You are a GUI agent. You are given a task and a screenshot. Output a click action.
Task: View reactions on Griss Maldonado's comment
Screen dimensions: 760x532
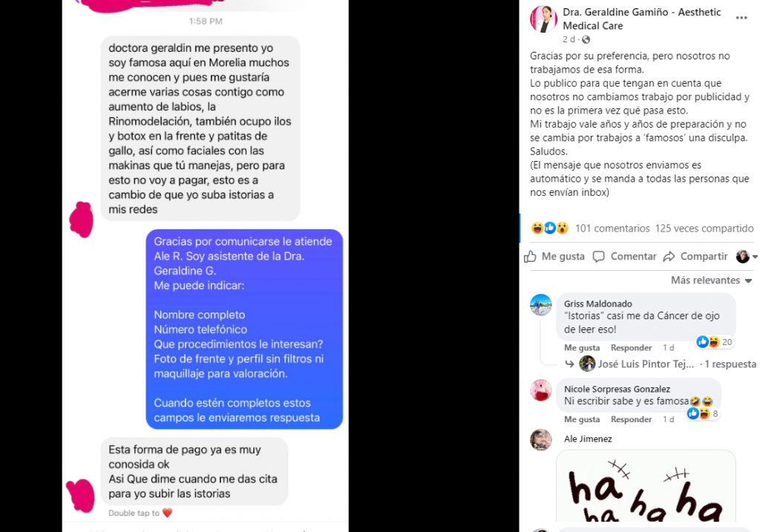(715, 342)
